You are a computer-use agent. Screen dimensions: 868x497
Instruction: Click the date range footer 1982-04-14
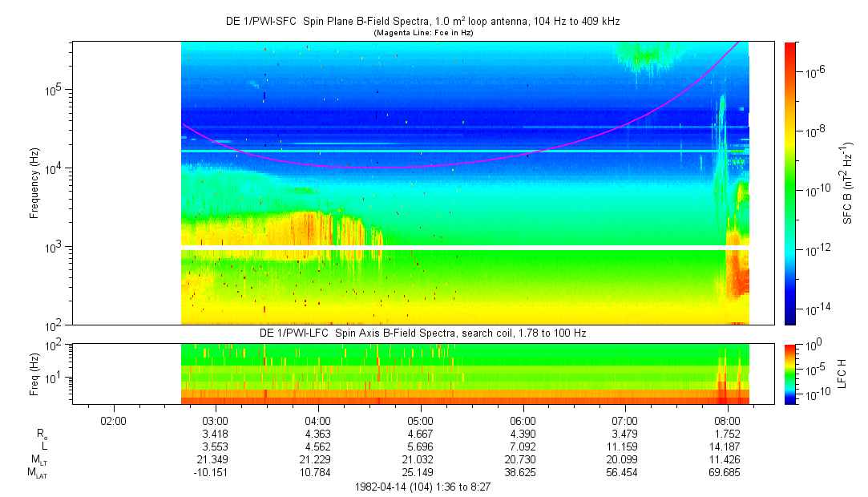tap(422, 487)
